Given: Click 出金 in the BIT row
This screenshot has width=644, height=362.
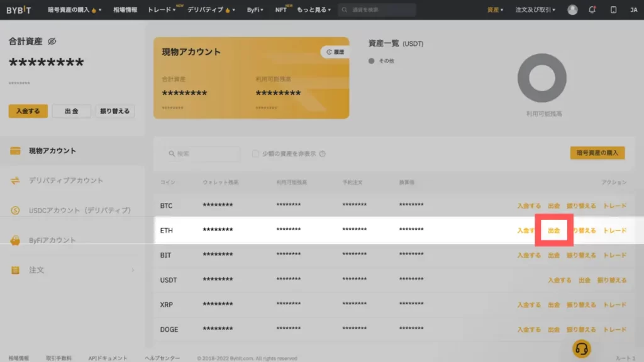Looking at the screenshot, I should [553, 255].
